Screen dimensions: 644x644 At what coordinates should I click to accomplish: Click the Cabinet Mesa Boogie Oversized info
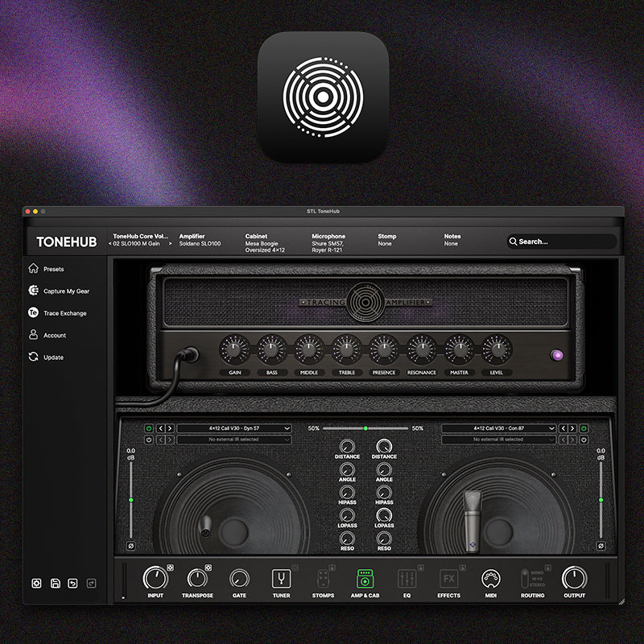265,243
